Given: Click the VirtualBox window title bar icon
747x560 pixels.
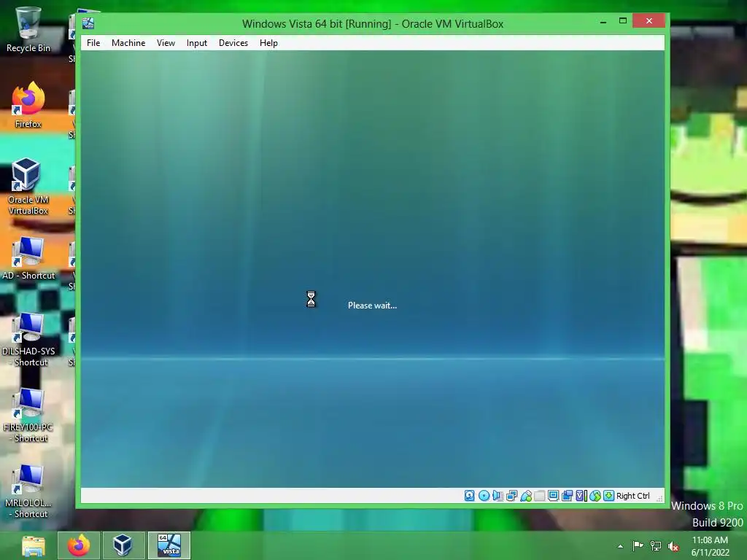Looking at the screenshot, I should click(x=88, y=23).
